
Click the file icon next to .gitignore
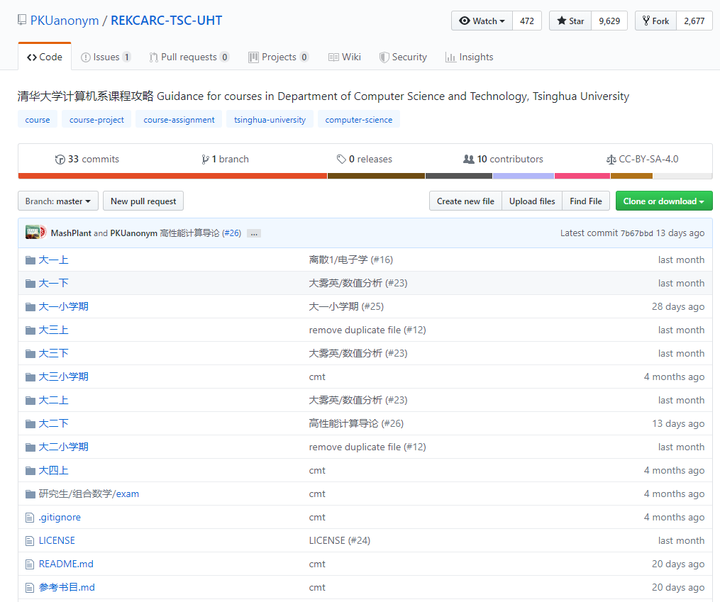point(29,518)
